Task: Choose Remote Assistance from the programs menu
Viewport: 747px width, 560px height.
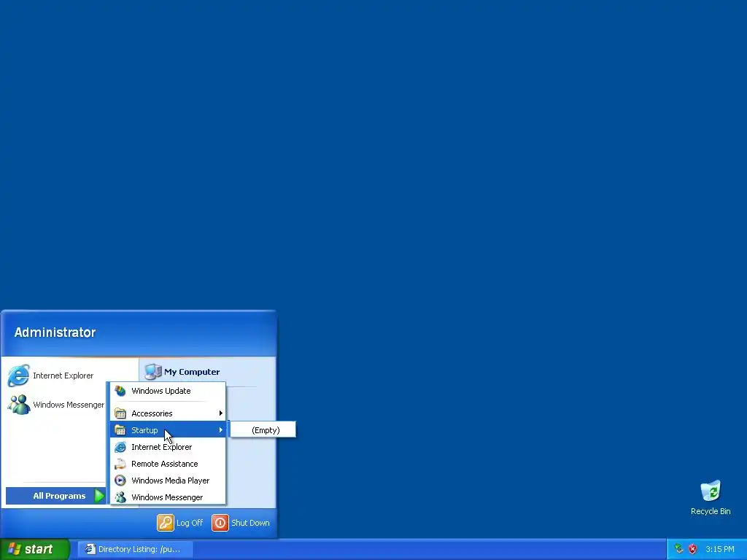Action: pos(168,464)
